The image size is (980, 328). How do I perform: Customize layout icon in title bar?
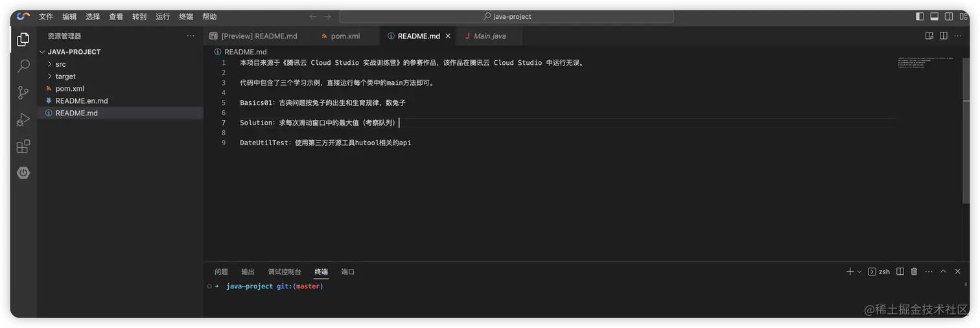963,16
